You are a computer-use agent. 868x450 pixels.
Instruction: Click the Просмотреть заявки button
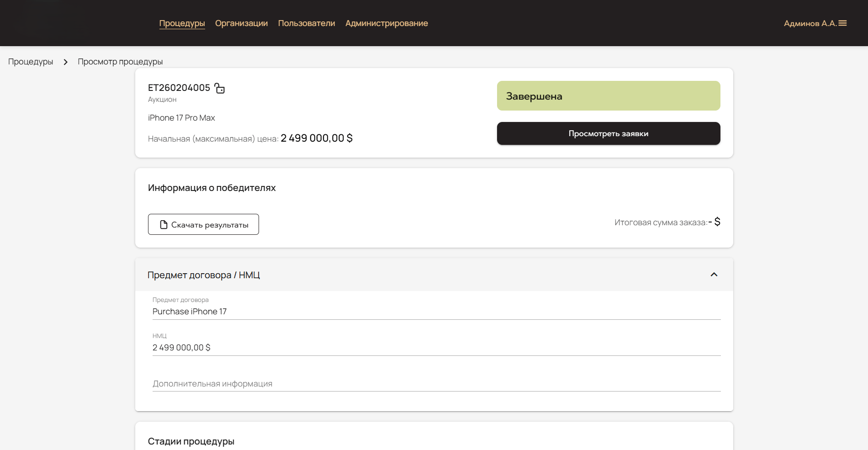click(609, 133)
